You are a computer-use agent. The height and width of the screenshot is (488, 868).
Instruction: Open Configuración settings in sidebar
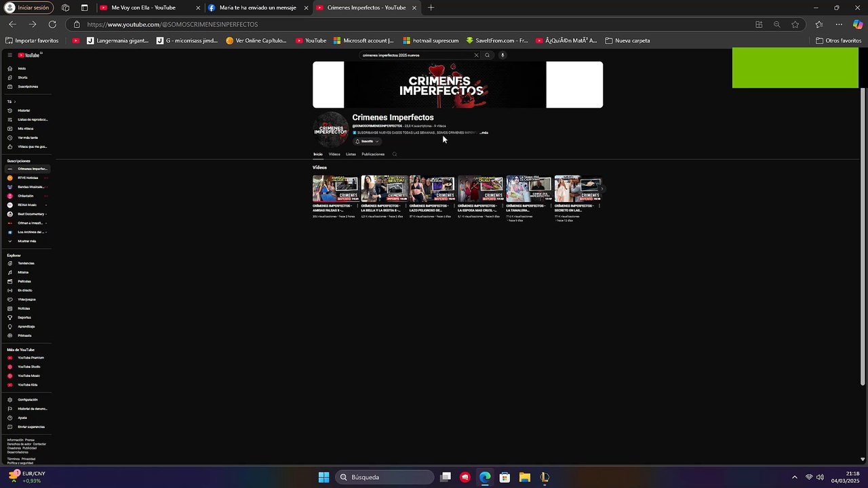(x=28, y=400)
